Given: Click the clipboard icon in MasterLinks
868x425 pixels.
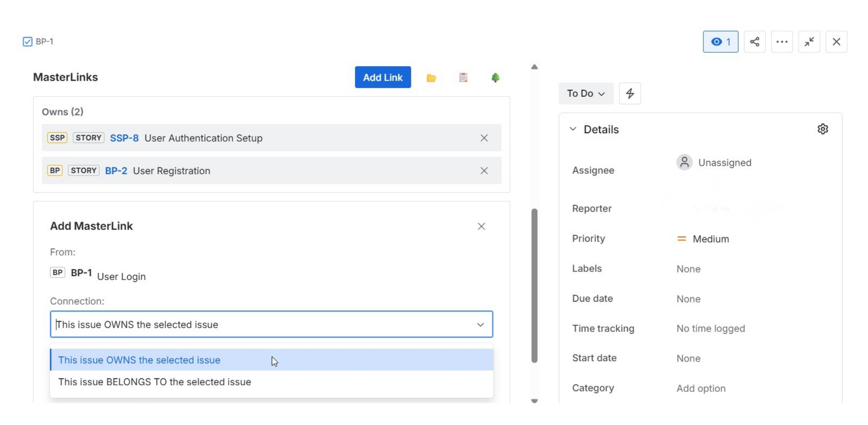Looking at the screenshot, I should coord(463,77).
